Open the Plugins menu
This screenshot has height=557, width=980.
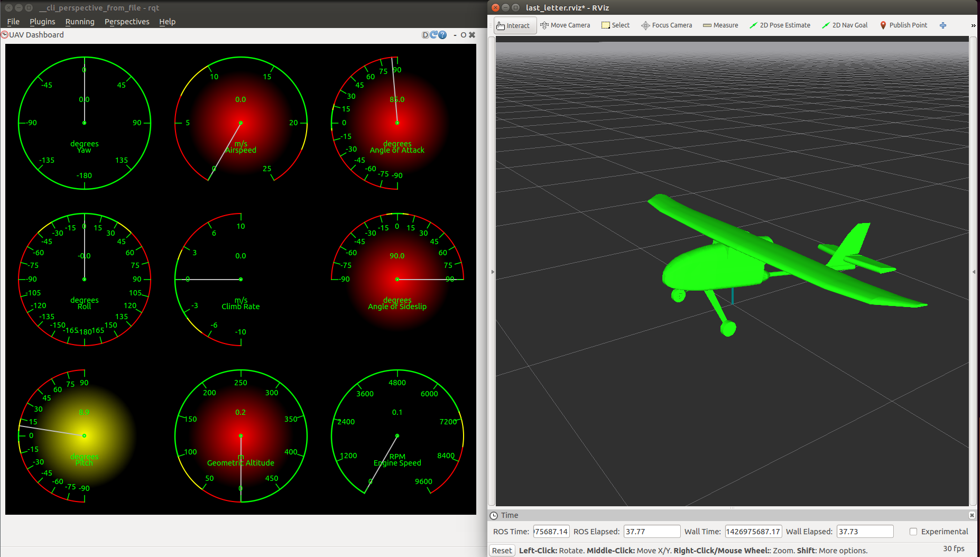tap(42, 22)
